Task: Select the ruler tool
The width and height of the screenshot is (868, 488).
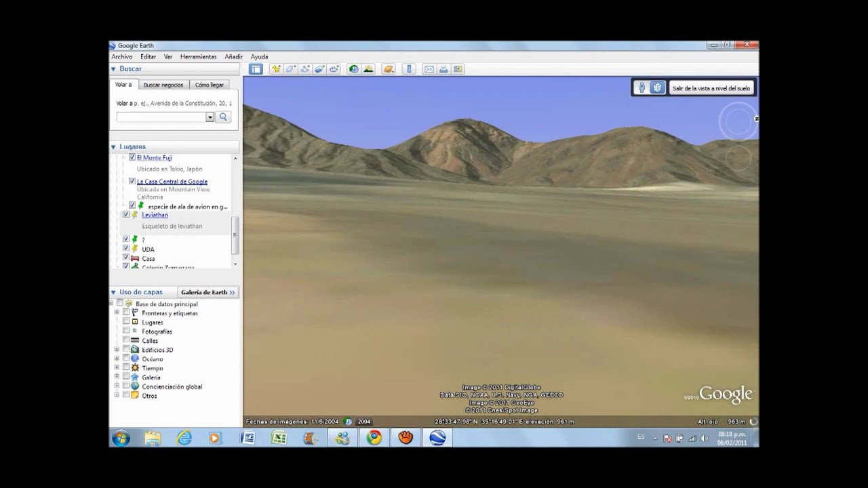Action: 409,69
